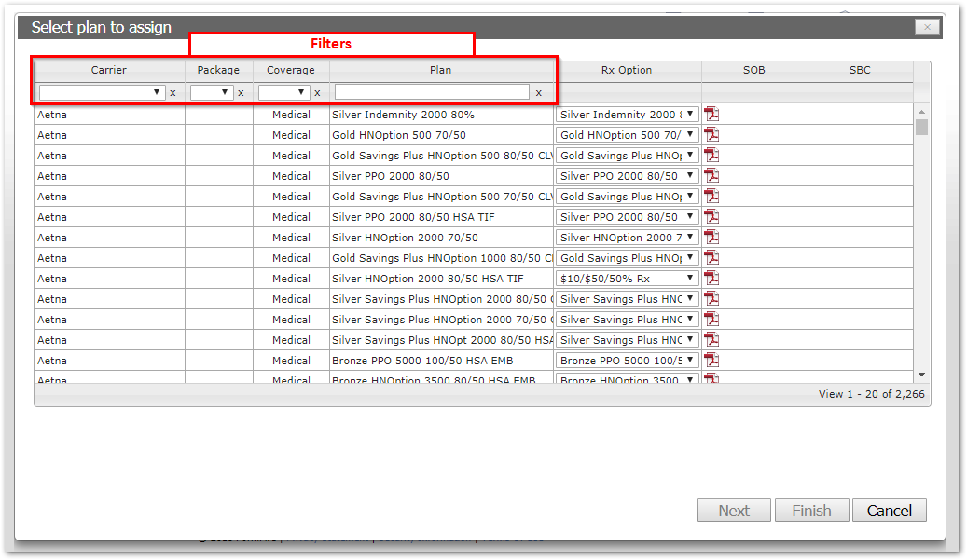Screen dimensions: 967x560
Task: Click the Next button
Action: point(734,511)
